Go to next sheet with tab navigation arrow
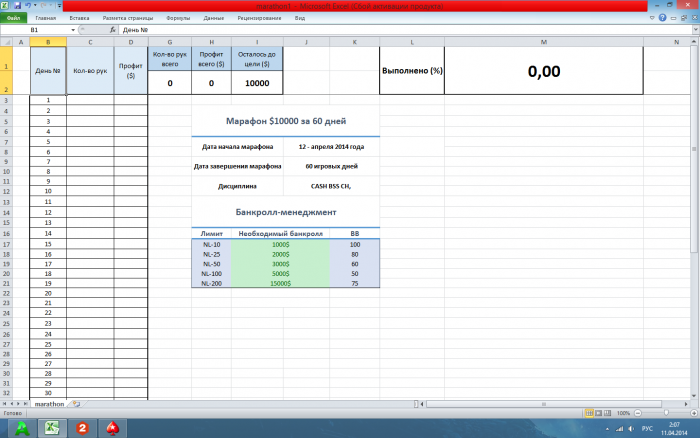This screenshot has height=438, width=700. (18, 404)
